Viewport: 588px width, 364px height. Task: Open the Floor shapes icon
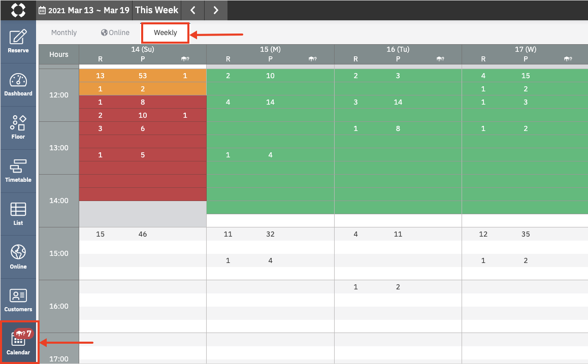coord(18,127)
